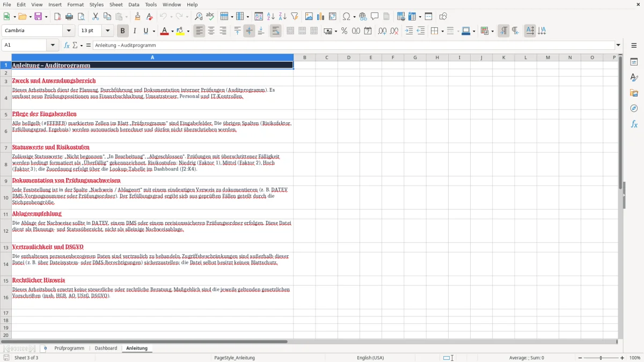
Task: Toggle Align Right
Action: pyautogui.click(x=223, y=31)
